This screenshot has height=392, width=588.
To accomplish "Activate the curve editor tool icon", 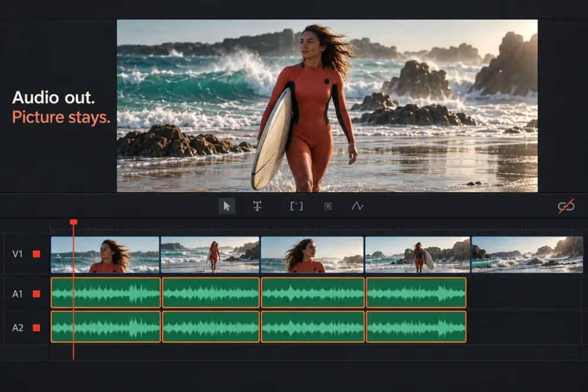I will click(358, 206).
